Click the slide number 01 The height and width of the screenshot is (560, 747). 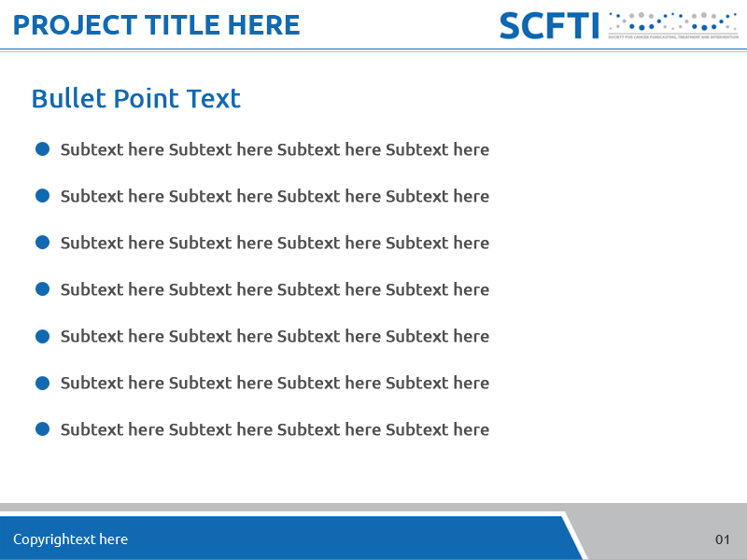click(723, 539)
